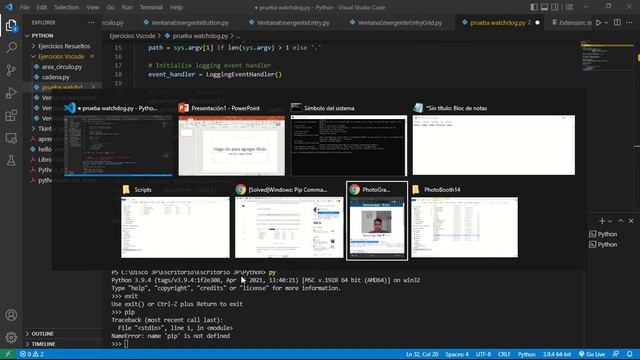Viewport: 640px width, 360px height.
Task: Open the File menu
Action: (24, 7)
